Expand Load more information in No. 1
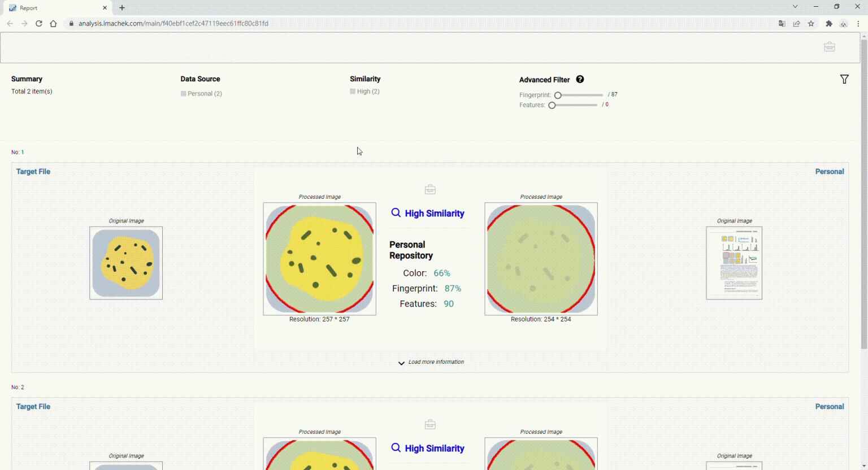The image size is (868, 470). click(431, 362)
